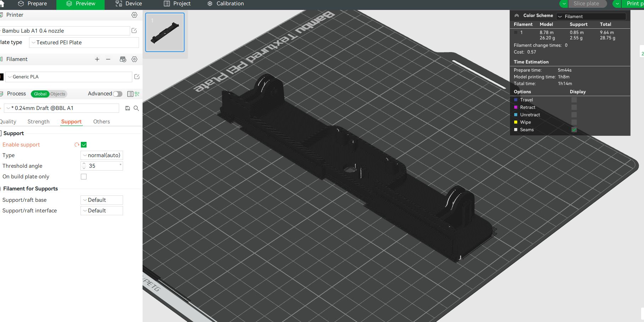Save the 0.24mm Draft process preset
This screenshot has width=644, height=322.
tap(128, 108)
